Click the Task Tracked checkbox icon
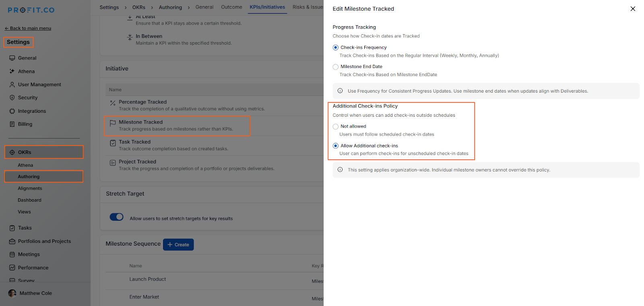 click(113, 143)
